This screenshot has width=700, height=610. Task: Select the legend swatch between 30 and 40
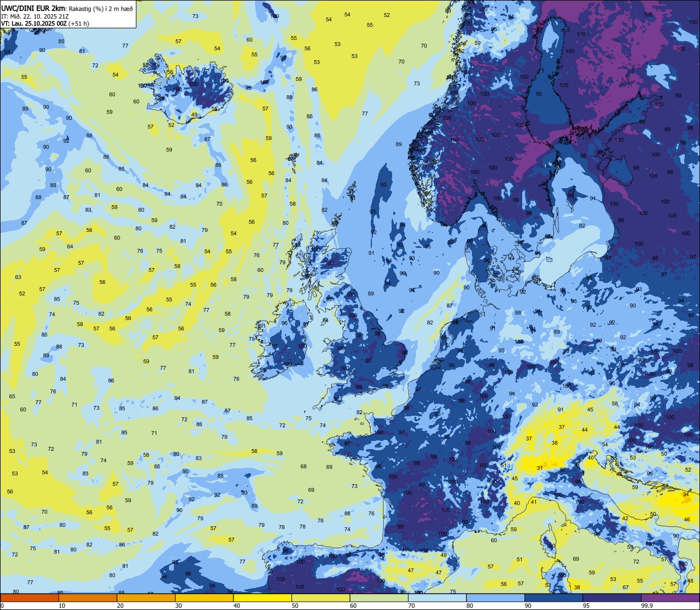[204, 597]
